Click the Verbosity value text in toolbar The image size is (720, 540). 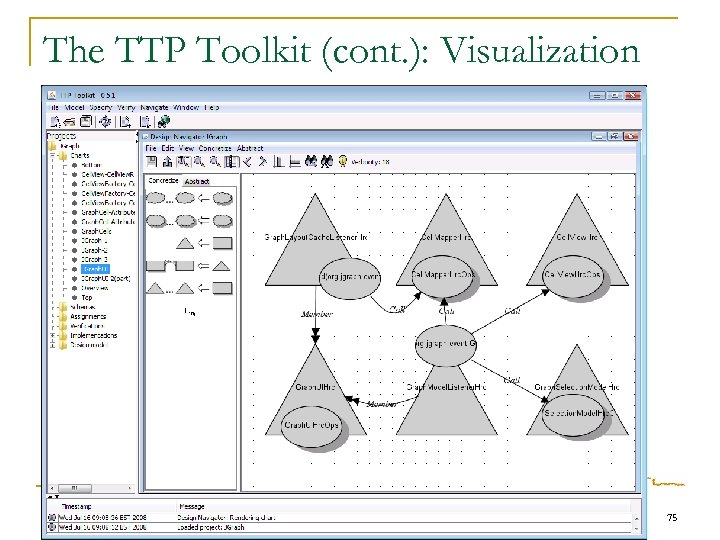pos(370,162)
